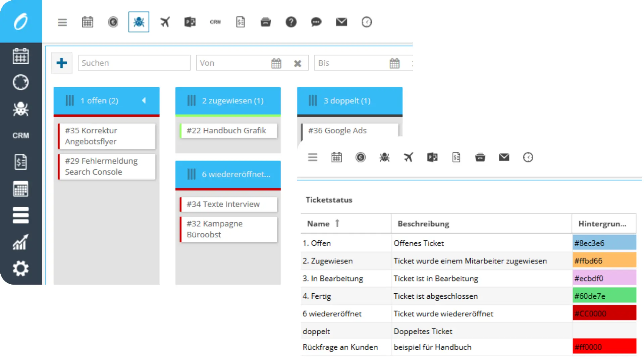Open the CRM module from the sidebar

[21, 135]
